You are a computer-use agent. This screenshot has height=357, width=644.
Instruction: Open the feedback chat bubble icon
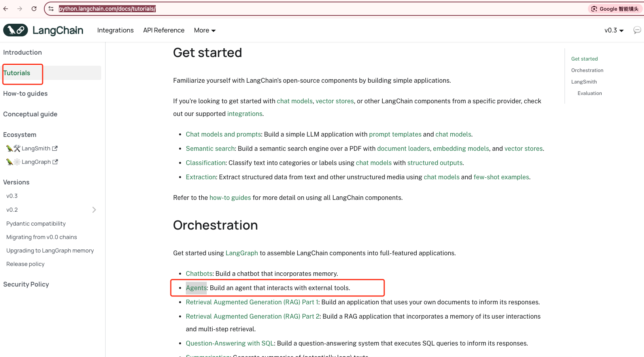click(x=637, y=30)
